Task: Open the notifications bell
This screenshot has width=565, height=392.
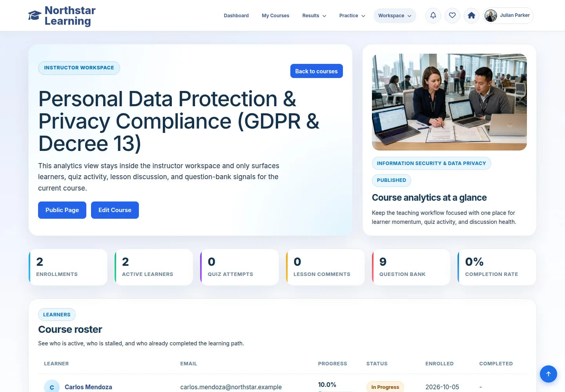Action: [x=433, y=16]
